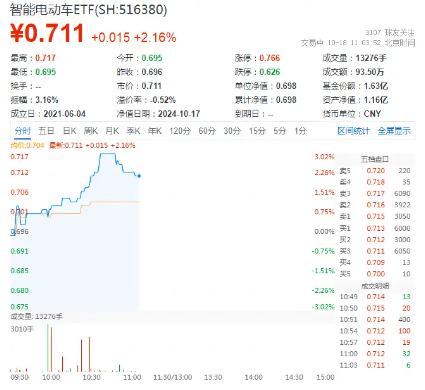Click the 卖1 order row at 0.715

[375, 216]
